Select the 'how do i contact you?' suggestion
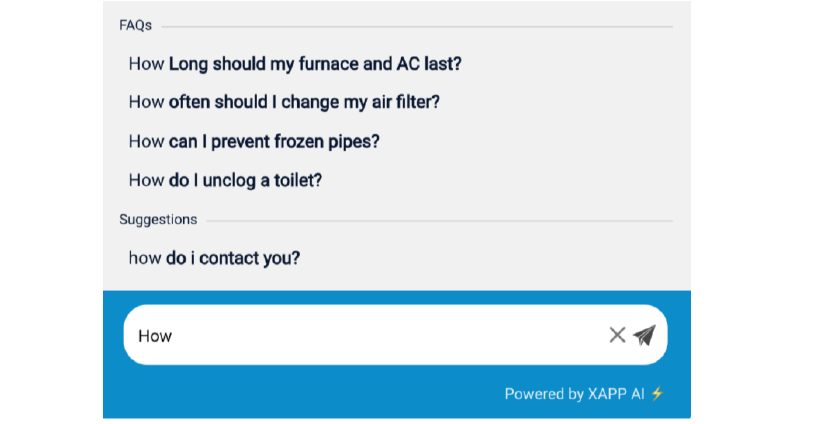 point(214,258)
